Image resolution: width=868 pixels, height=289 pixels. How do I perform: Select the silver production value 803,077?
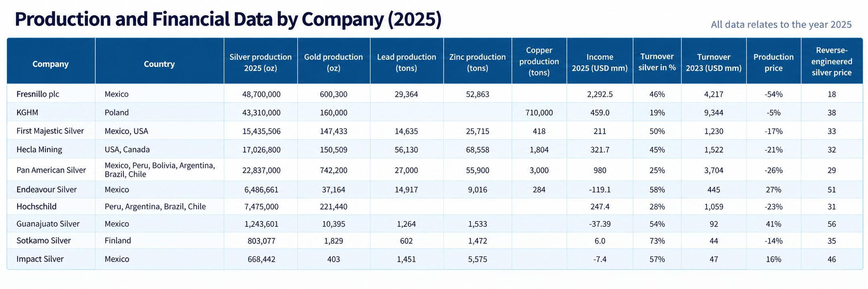coord(261,241)
